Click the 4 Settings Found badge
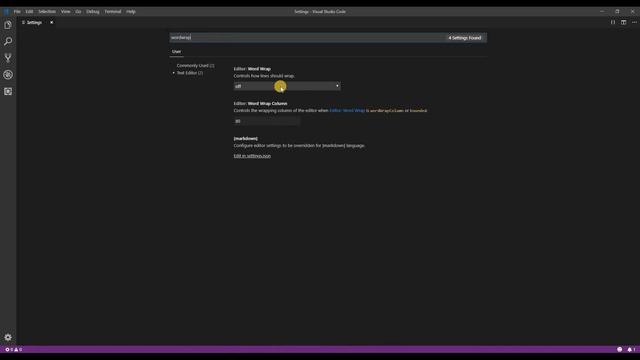Image resolution: width=640 pixels, height=360 pixels. (x=465, y=38)
